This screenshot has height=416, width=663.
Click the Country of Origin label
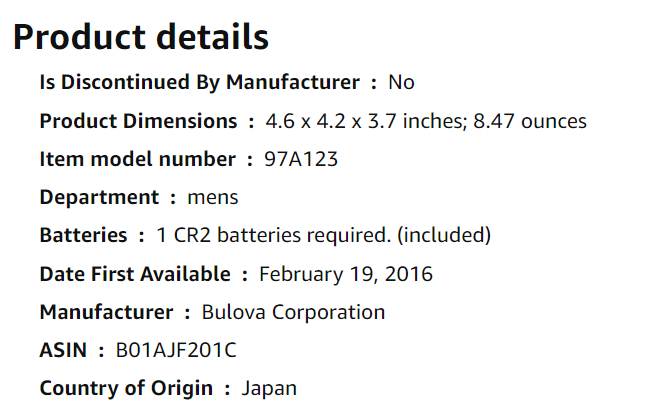tap(126, 388)
